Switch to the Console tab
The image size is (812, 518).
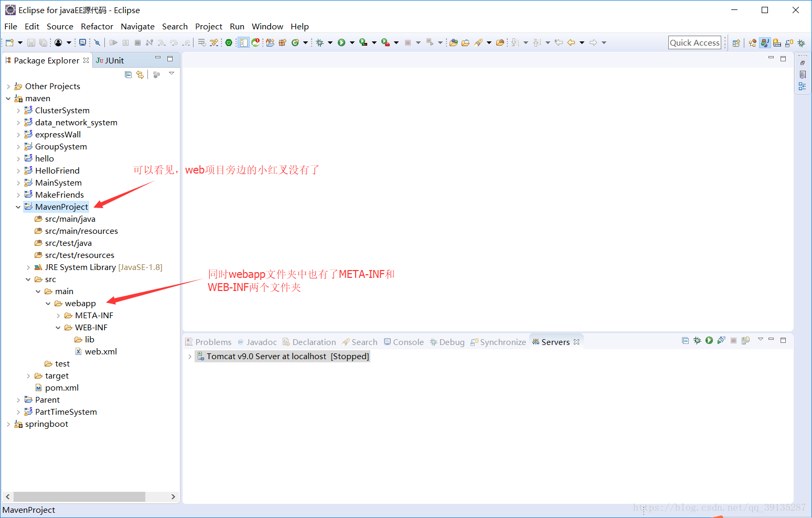(404, 342)
